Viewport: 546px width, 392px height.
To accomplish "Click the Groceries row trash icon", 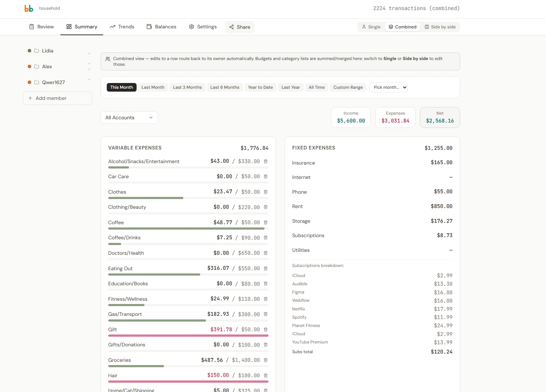I will click(266, 360).
